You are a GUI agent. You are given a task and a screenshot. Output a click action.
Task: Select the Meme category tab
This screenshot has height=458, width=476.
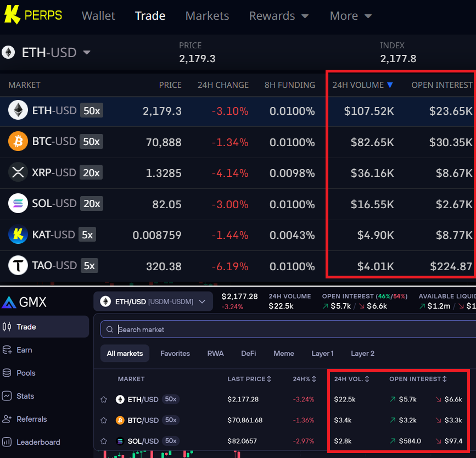click(283, 354)
